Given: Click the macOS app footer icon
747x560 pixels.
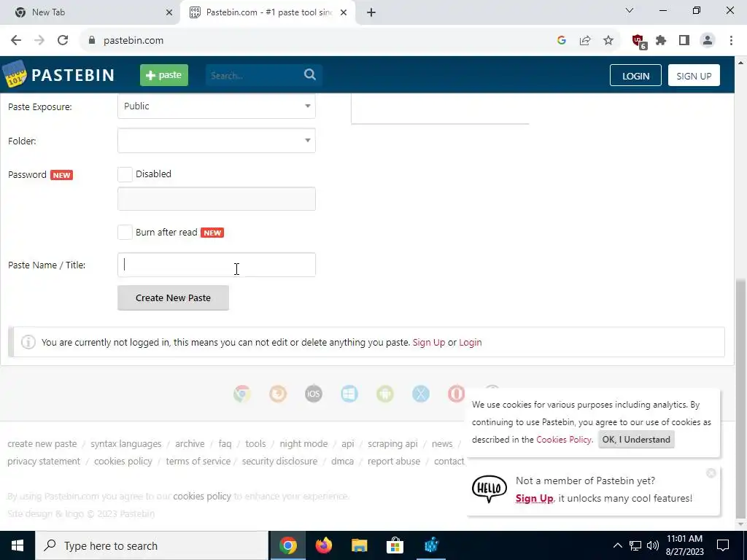Looking at the screenshot, I should pyautogui.click(x=421, y=394).
